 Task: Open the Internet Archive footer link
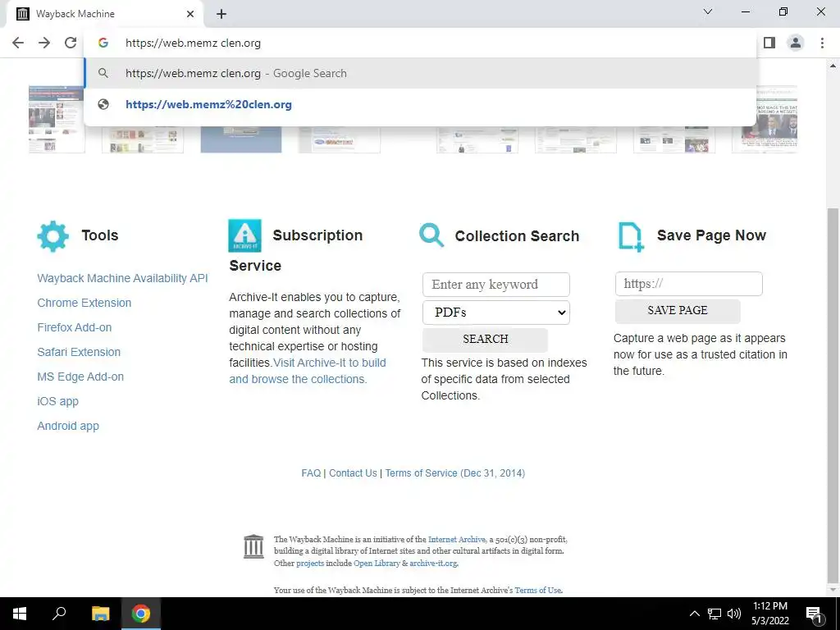[x=456, y=540]
